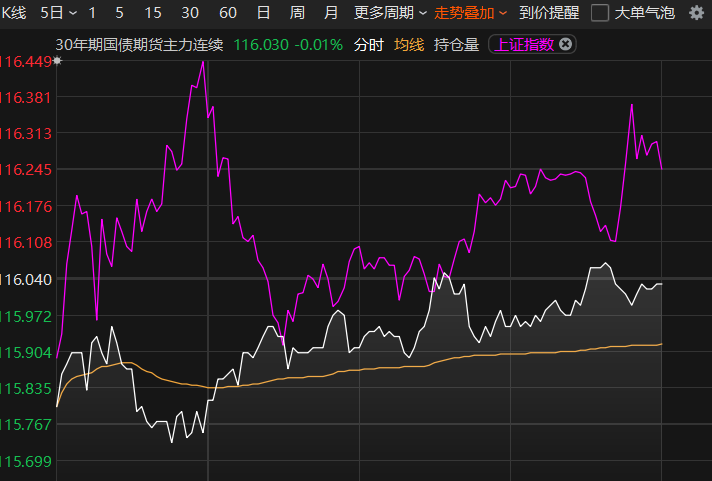Viewport: 712px width, 481px height.
Task: Click the 30年期国债期货主力连续 contract name
Action: pos(139,44)
